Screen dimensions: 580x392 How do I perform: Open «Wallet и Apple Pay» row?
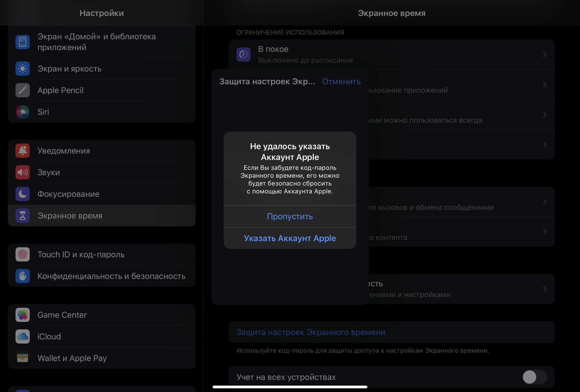coord(102,358)
